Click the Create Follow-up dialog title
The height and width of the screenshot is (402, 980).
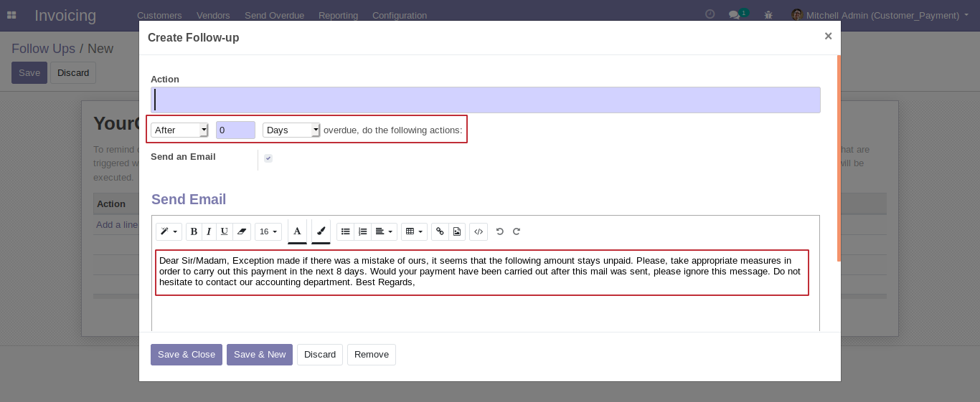[194, 38]
